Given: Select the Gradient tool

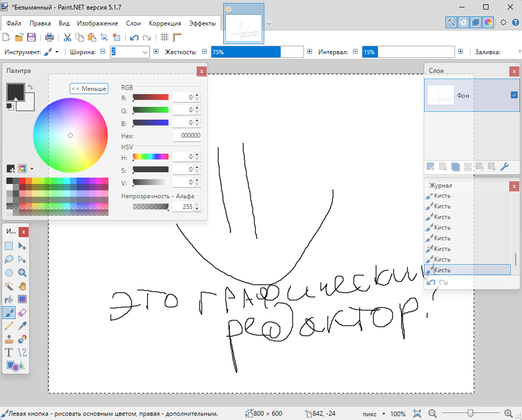Looking at the screenshot, I should [x=22, y=299].
